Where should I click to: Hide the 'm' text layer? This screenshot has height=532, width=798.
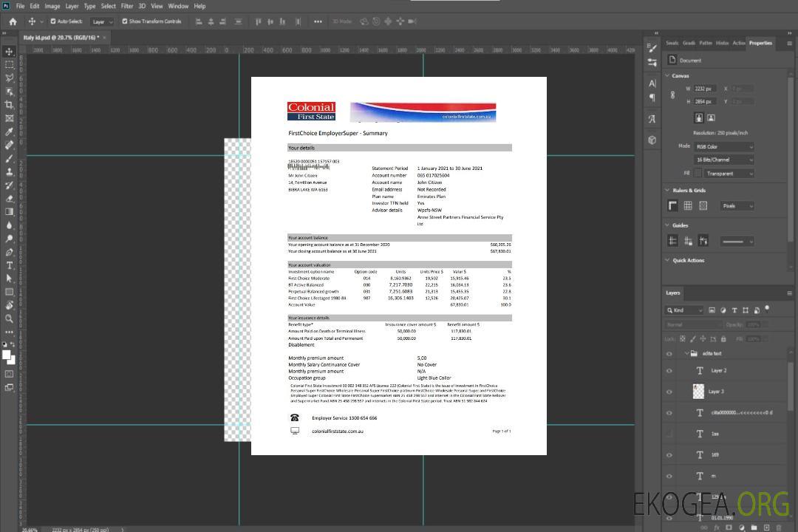click(x=669, y=477)
